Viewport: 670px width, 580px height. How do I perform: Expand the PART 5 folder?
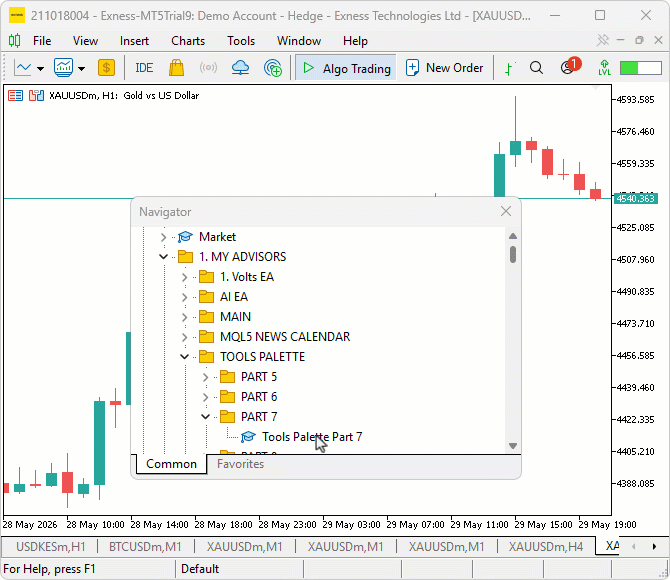click(x=205, y=377)
